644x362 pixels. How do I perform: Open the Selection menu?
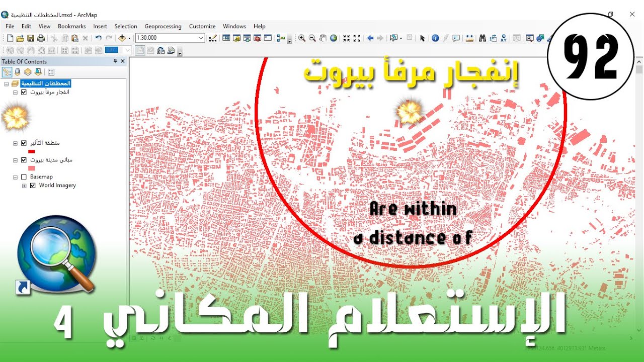(x=126, y=26)
